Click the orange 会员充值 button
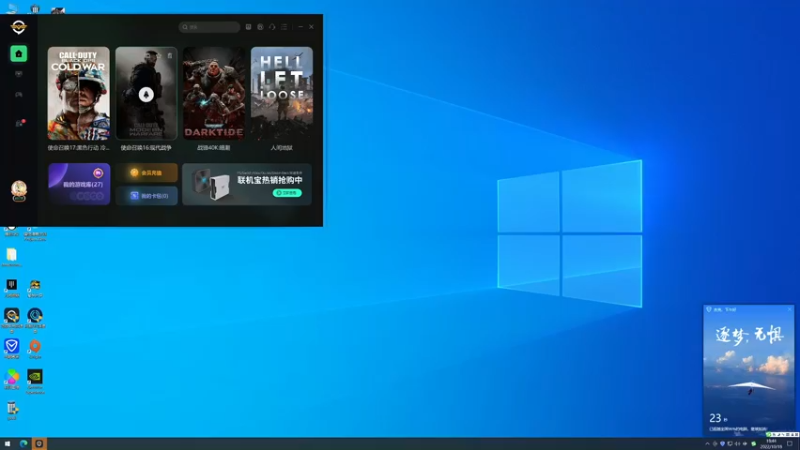The image size is (800, 450). (x=146, y=173)
